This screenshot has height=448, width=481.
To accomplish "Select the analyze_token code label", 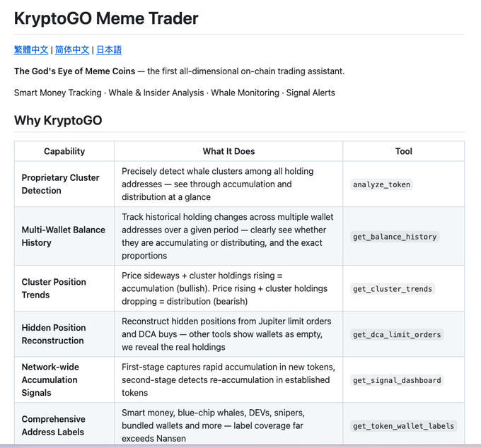I will coord(381,184).
